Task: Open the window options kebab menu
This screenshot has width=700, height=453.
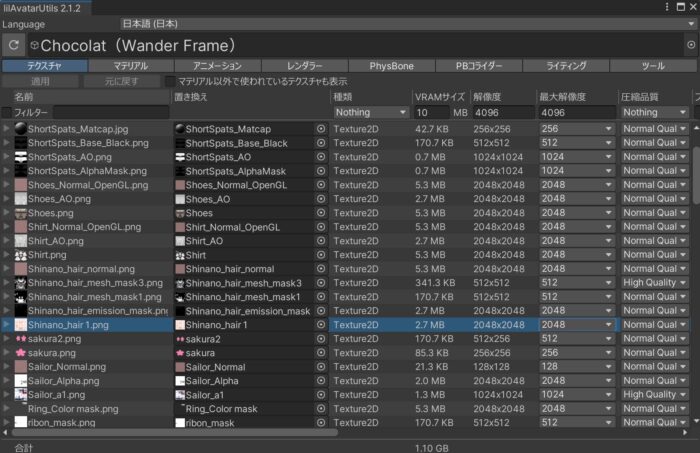Action: tap(679, 7)
